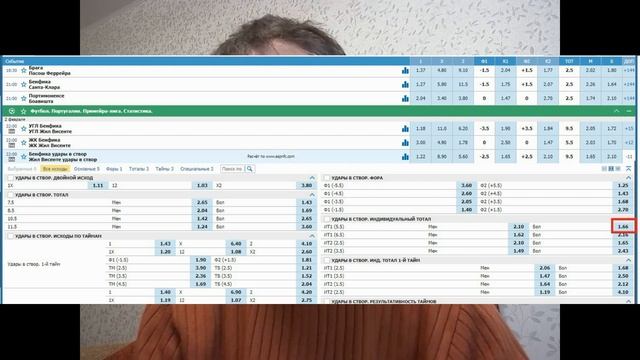Collapse the Инд. тотал 1-й тайм section

coord(629,260)
